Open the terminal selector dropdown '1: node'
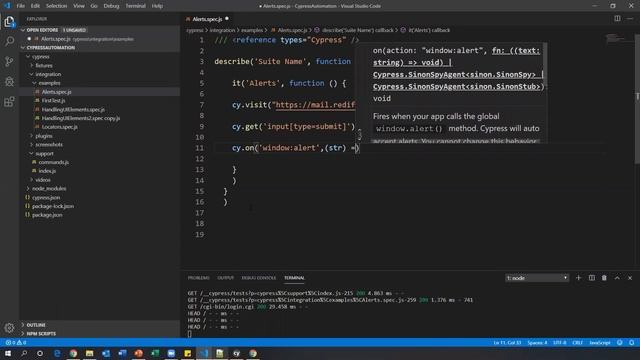The height and width of the screenshot is (360, 640). (536, 278)
